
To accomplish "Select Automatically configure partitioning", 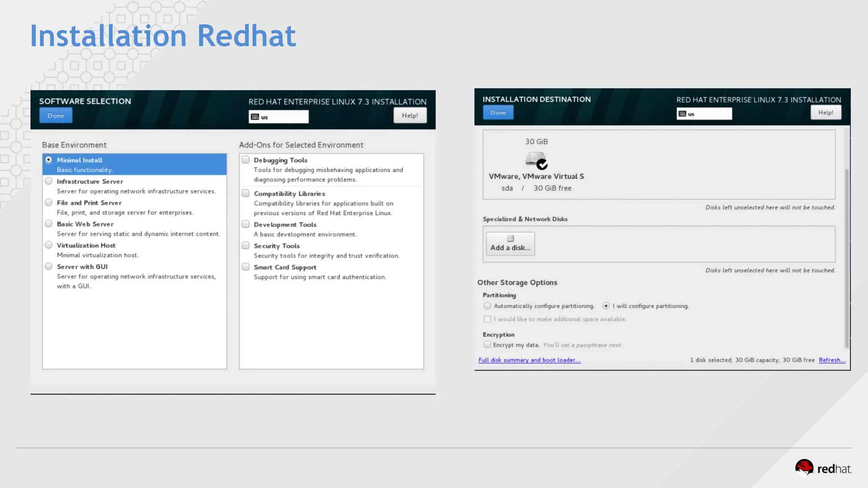I will 487,306.
